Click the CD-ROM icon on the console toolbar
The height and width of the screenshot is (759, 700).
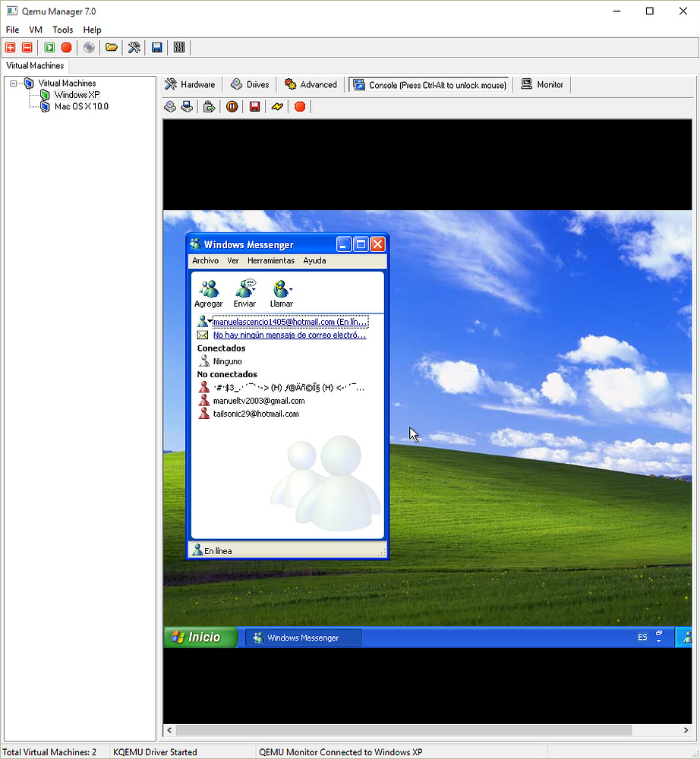tap(170, 106)
